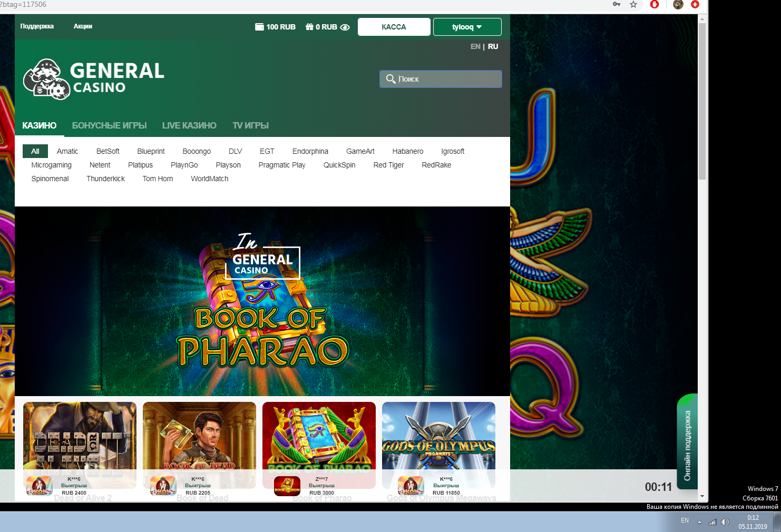Filter games by Amatic
781x532 pixels.
tap(67, 151)
